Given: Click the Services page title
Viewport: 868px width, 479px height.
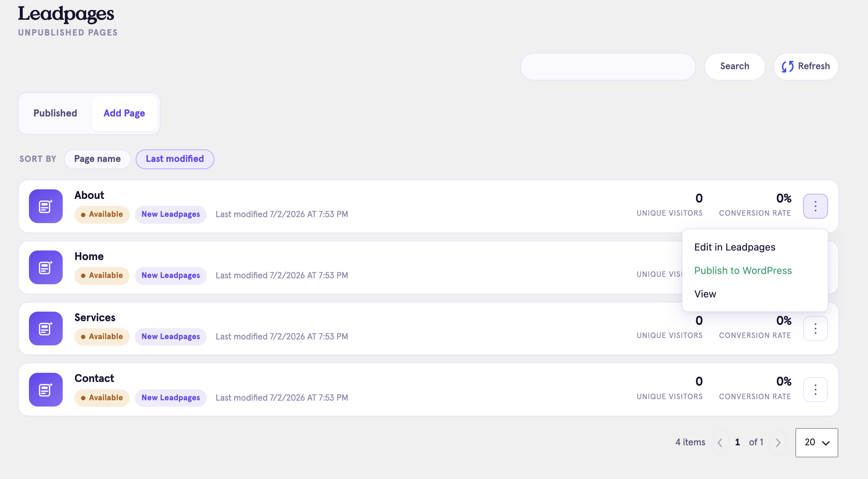Looking at the screenshot, I should click(x=95, y=318).
